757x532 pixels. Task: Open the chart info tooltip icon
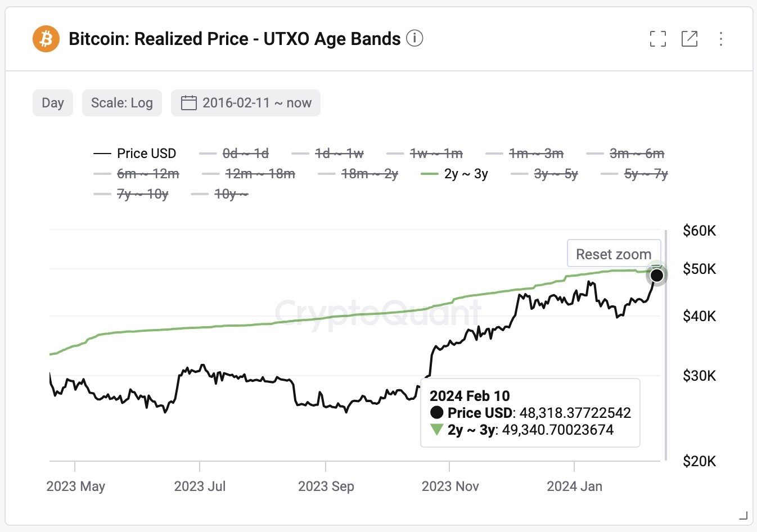[414, 39]
